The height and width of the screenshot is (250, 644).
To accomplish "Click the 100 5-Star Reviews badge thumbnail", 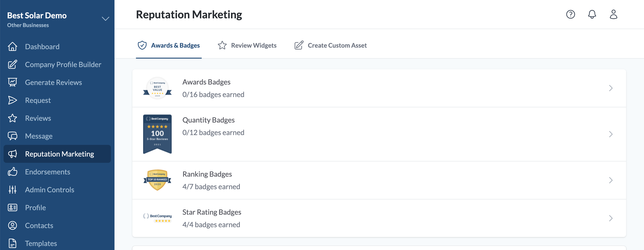I will pos(157,134).
